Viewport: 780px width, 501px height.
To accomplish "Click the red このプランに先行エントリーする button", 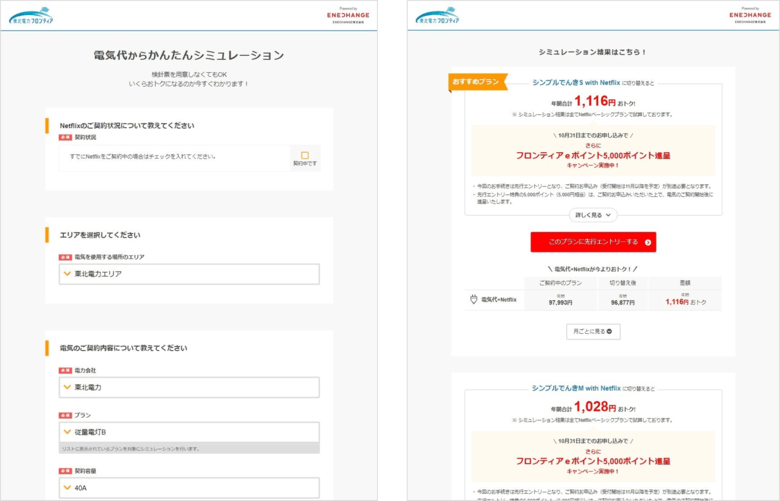I will 593,242.
